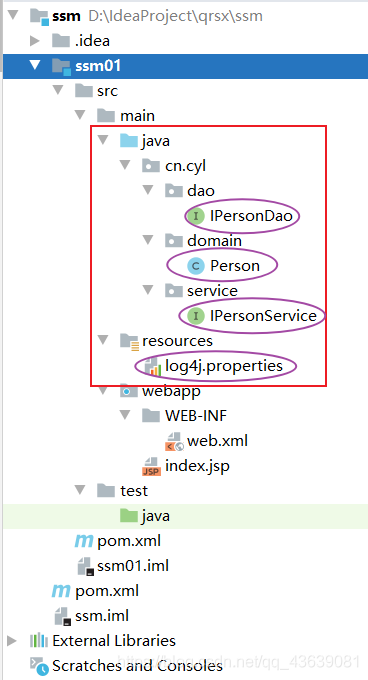Image resolution: width=368 pixels, height=680 pixels.
Task: Collapse the resources folder
Action: [103, 340]
